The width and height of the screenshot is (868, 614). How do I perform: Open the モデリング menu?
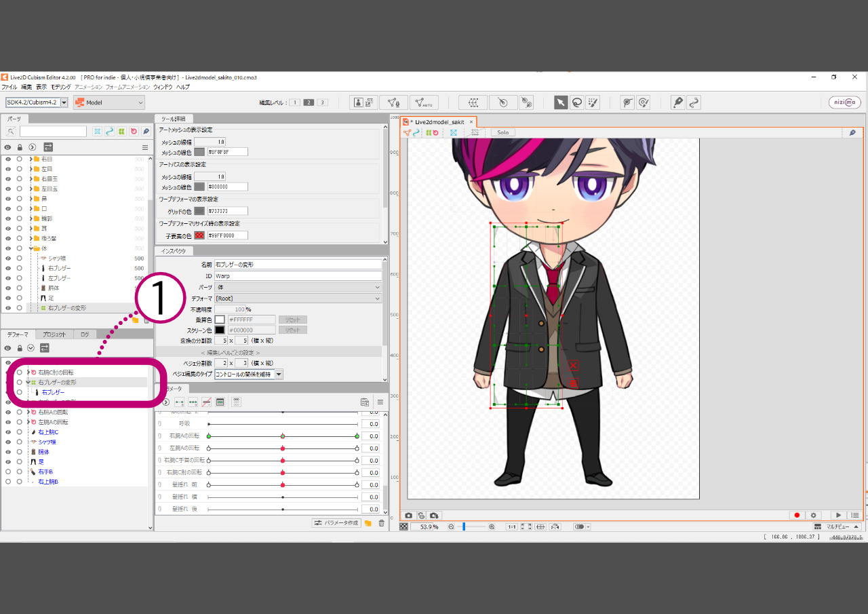60,87
